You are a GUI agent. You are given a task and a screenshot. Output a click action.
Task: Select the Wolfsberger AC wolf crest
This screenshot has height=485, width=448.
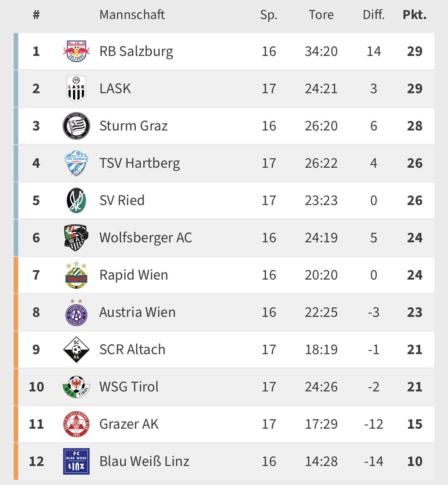[76, 238]
